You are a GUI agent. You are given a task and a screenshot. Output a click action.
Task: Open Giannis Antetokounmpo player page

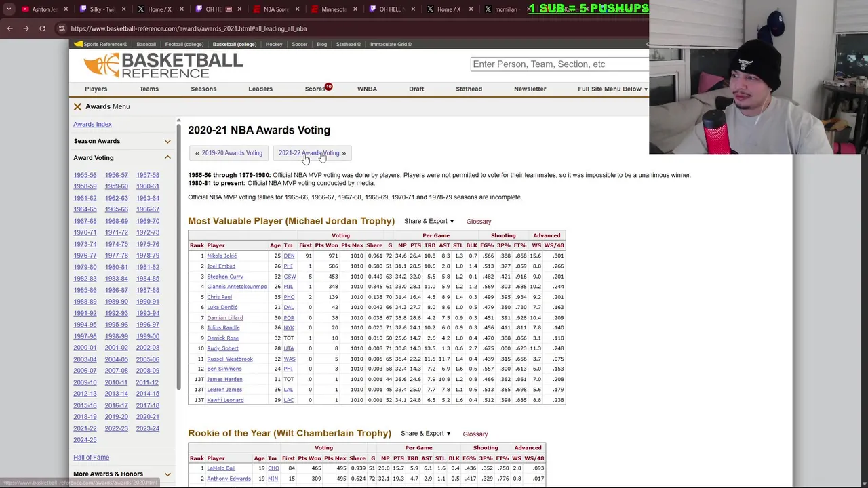point(237,287)
